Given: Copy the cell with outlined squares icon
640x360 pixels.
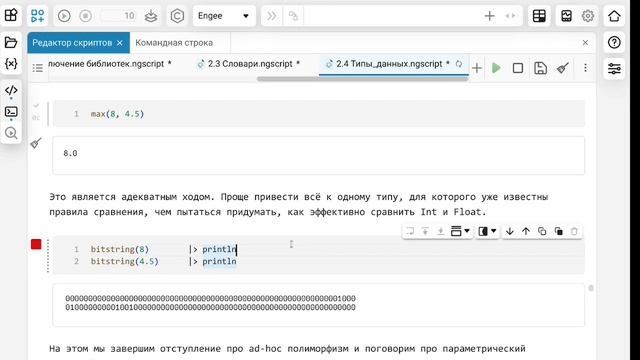Looking at the screenshot, I should (x=542, y=231).
